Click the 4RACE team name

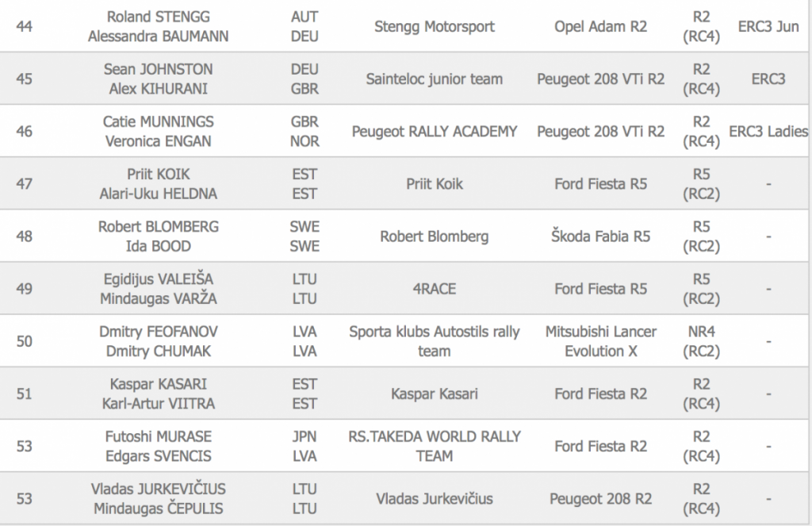point(434,288)
